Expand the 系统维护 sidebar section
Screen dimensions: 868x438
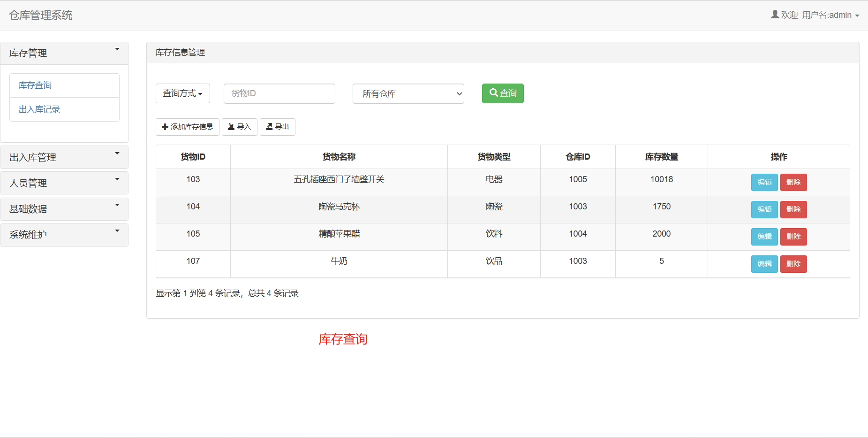[x=64, y=235]
